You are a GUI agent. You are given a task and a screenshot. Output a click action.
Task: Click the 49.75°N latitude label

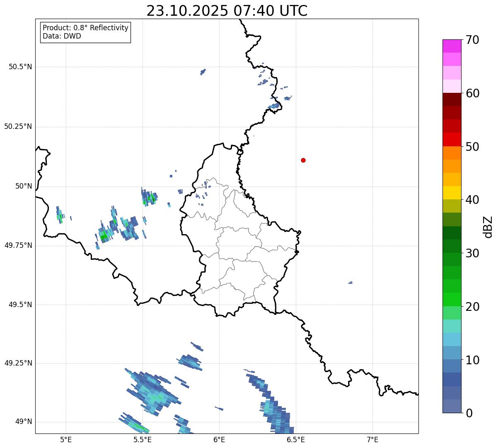coord(18,245)
